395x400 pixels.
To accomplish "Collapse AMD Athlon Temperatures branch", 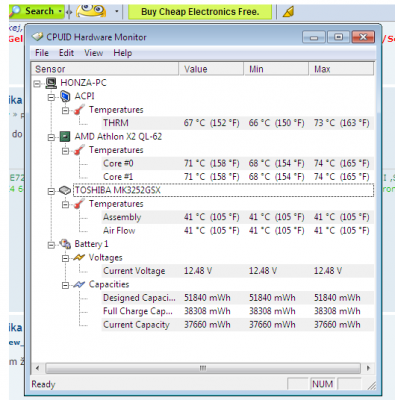I will click(x=65, y=151).
